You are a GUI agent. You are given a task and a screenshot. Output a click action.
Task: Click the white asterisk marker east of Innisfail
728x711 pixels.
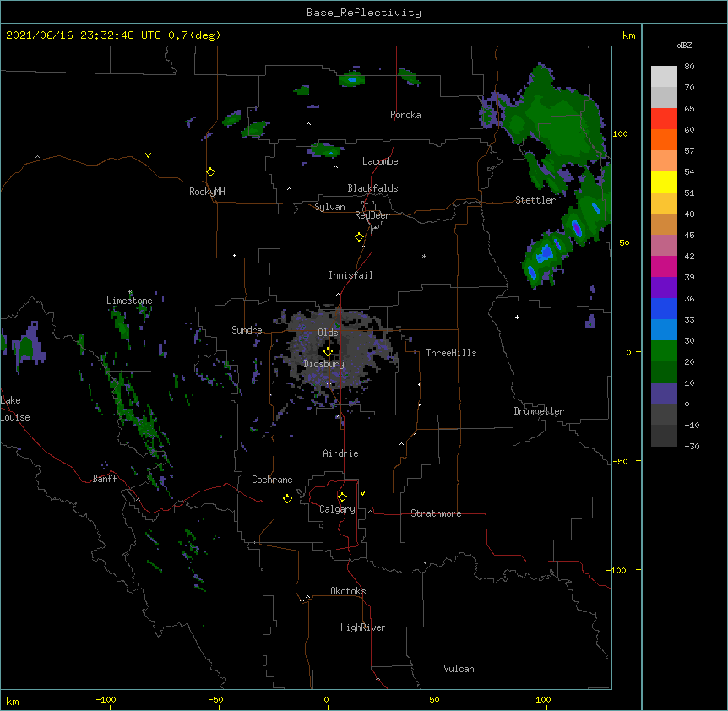[x=424, y=256]
